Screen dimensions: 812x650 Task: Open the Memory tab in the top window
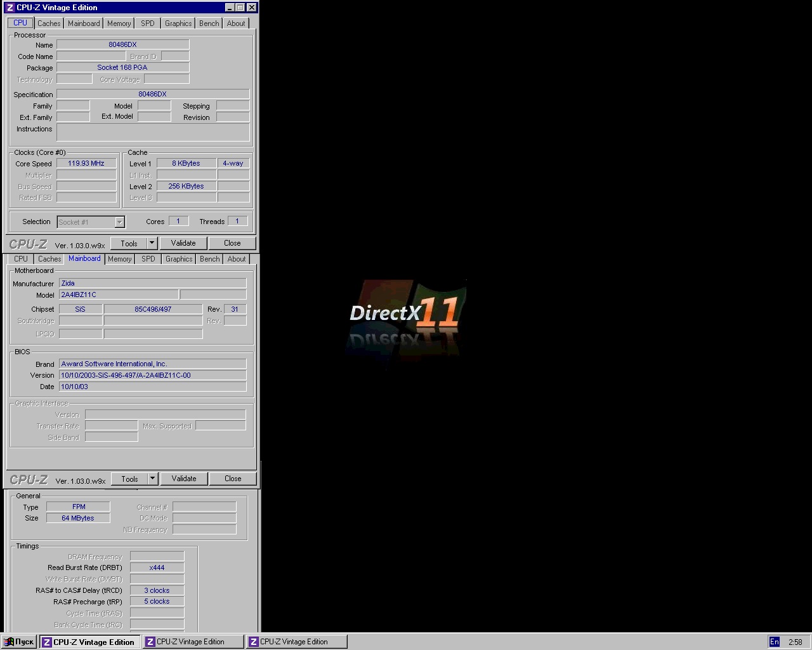tap(119, 23)
